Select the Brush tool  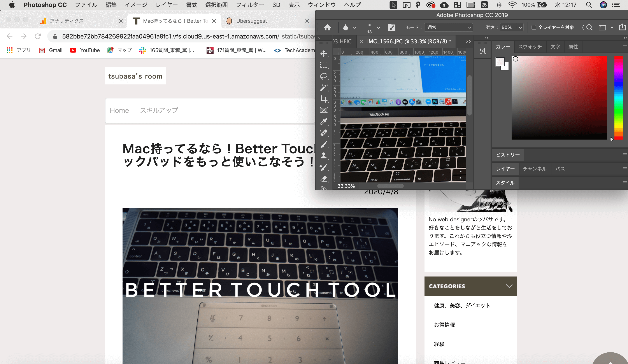(324, 145)
